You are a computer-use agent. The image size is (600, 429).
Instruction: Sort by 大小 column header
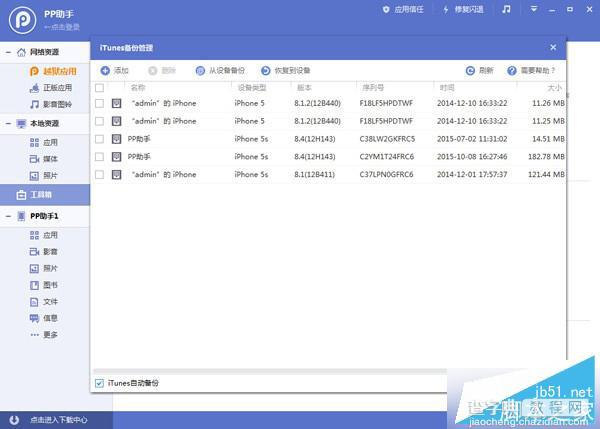pyautogui.click(x=554, y=88)
